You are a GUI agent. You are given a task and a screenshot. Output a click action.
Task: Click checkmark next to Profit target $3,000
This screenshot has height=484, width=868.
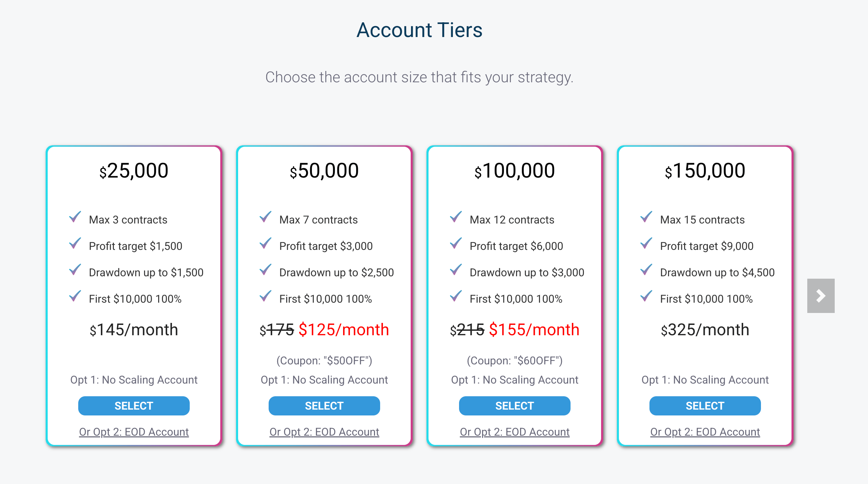point(266,243)
